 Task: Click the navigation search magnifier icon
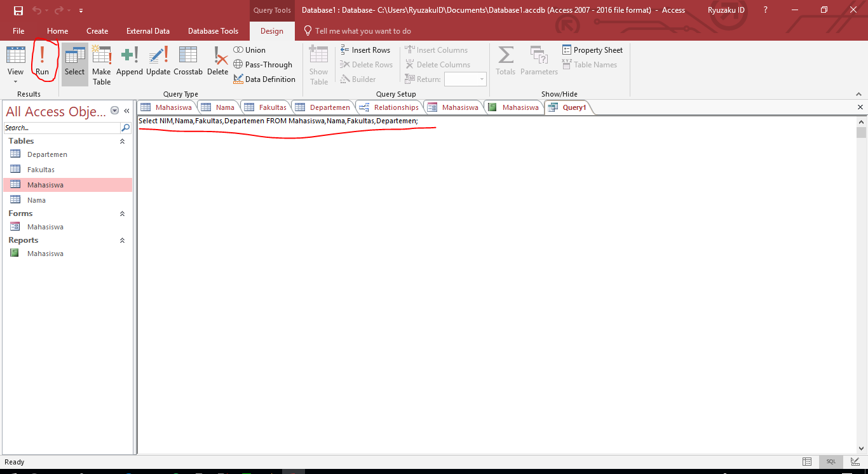click(x=126, y=128)
